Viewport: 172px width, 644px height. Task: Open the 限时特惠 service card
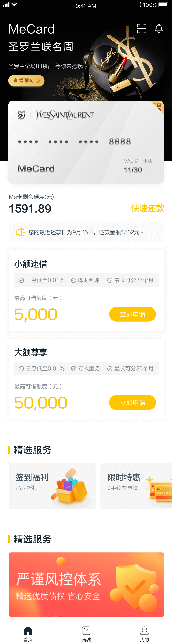tap(136, 486)
